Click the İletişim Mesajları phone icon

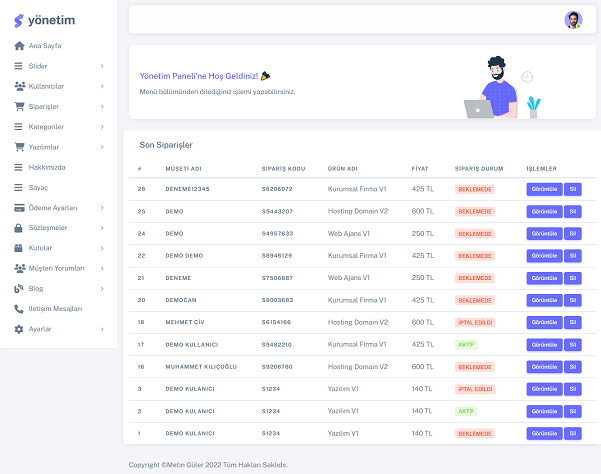[x=19, y=309]
